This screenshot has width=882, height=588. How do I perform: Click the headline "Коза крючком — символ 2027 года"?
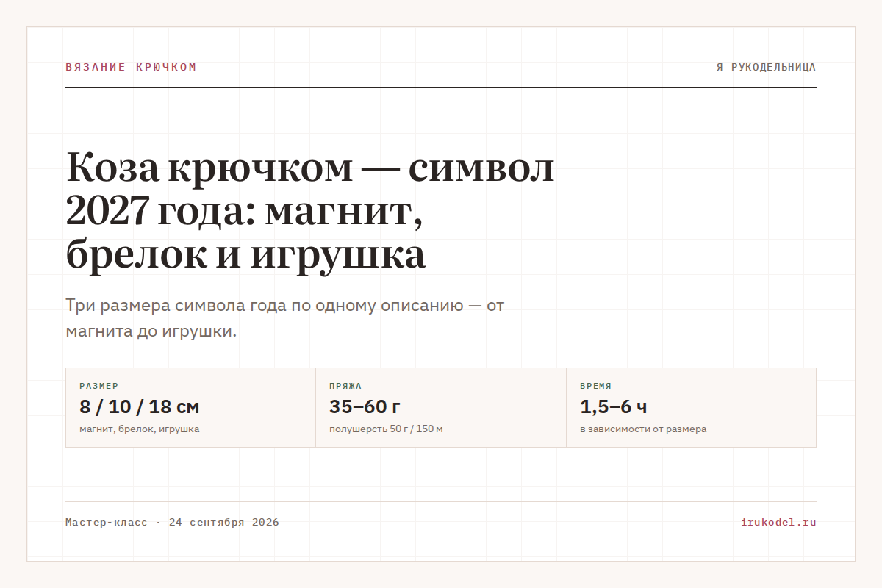(310, 211)
